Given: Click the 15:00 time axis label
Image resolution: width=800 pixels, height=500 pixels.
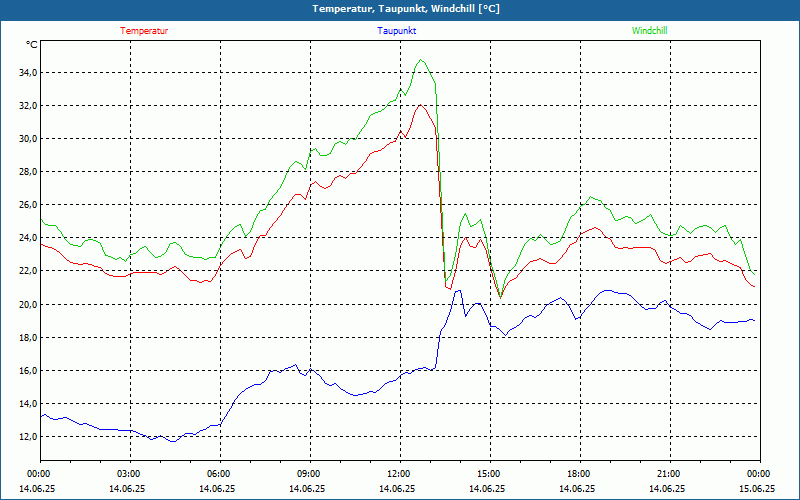Looking at the screenshot, I should click(489, 474).
